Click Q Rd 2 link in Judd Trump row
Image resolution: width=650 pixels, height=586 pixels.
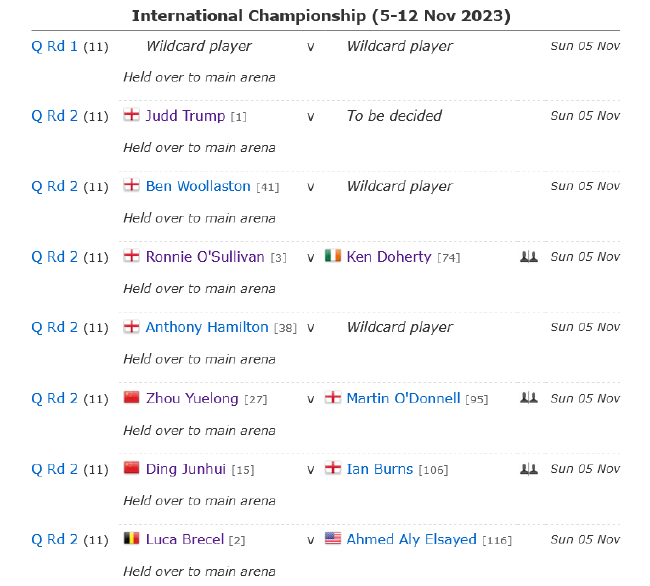pos(54,116)
